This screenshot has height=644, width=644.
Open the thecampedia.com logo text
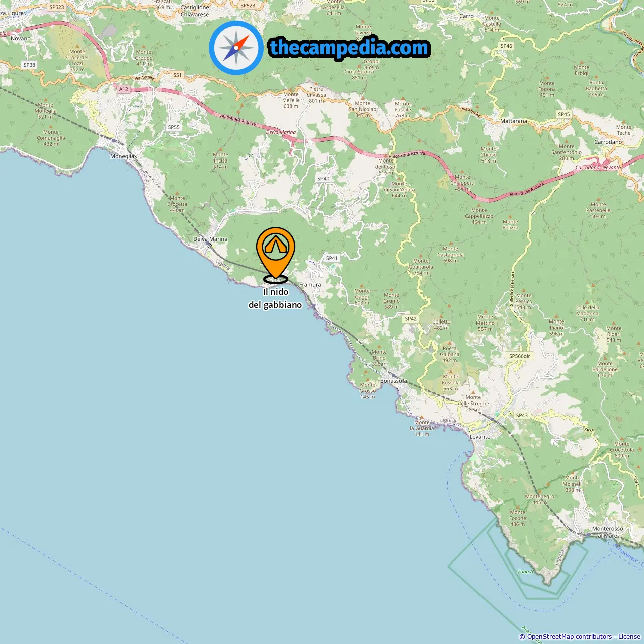(349, 48)
